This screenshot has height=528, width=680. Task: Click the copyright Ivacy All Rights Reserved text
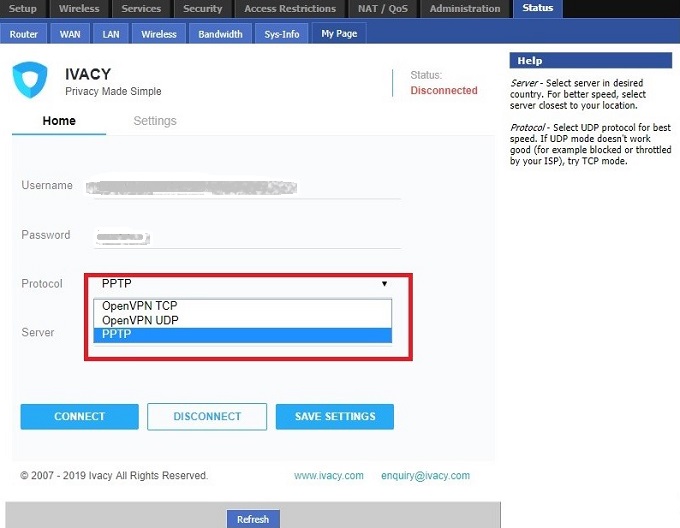114,476
